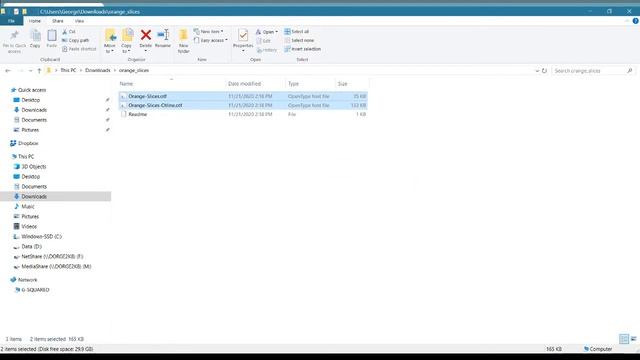
Task: Click Edit in the Open group
Action: (x=264, y=41)
